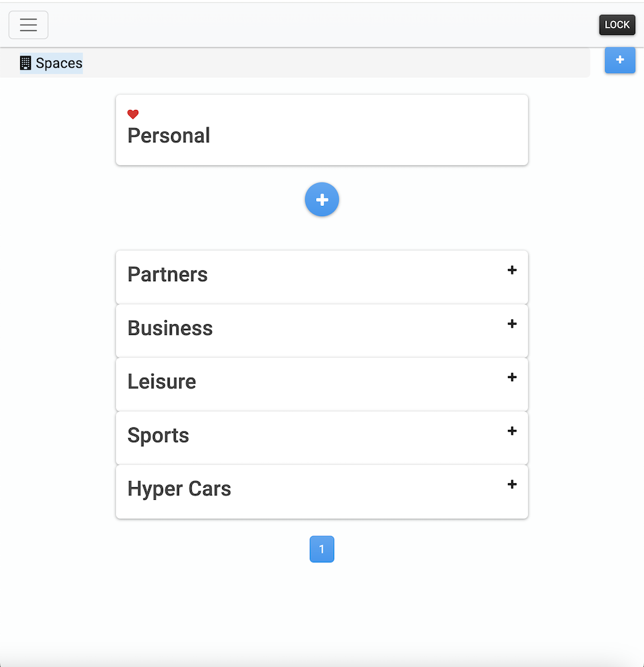Click the red heart favorite icon

pos(133,114)
